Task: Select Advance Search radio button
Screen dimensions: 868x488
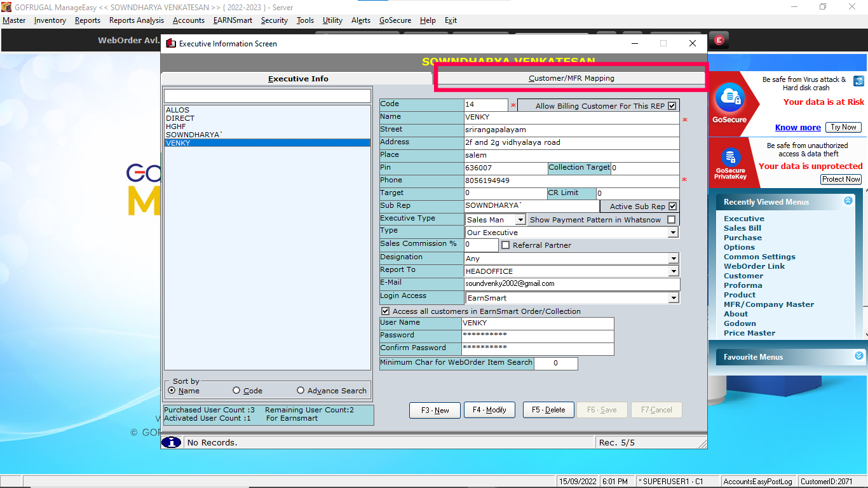Action: click(x=301, y=391)
